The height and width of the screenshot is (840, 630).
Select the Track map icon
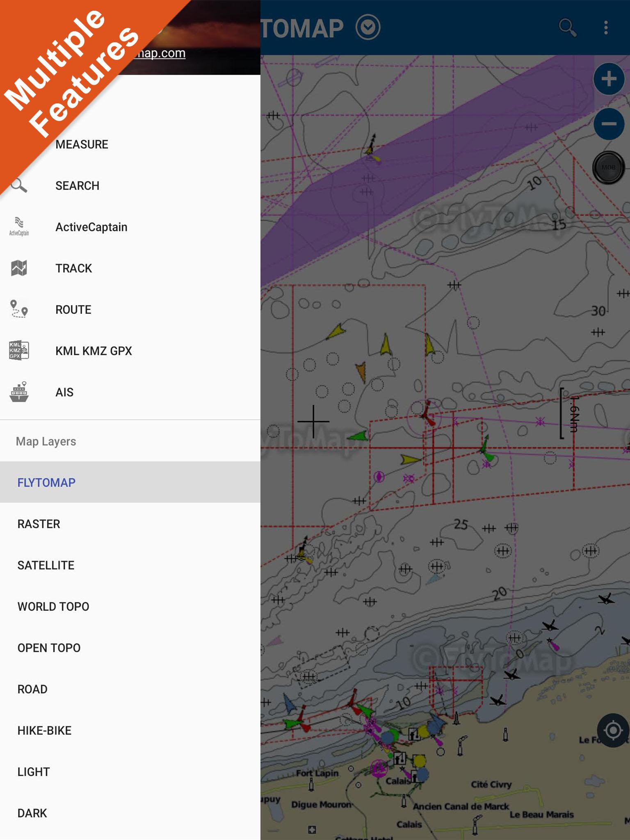(x=19, y=268)
